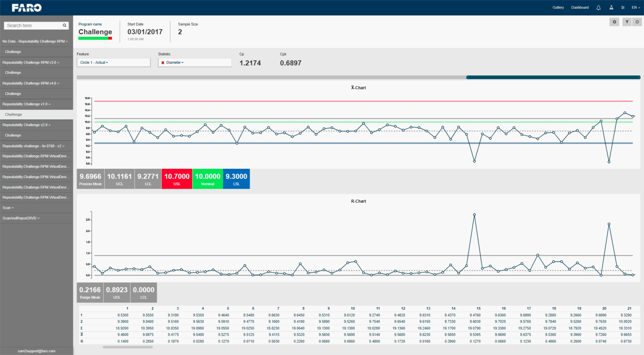Open the settings sliders icon
The image size is (644, 355).
coord(623,7)
